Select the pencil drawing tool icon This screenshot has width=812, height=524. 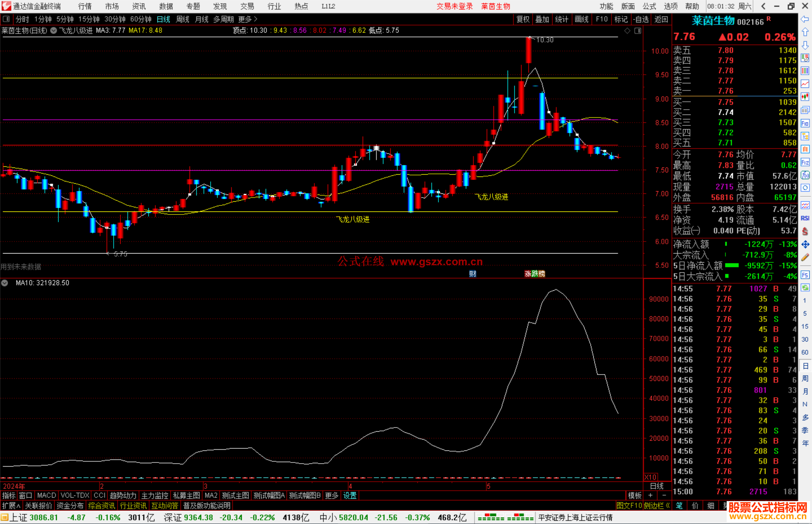805,257
